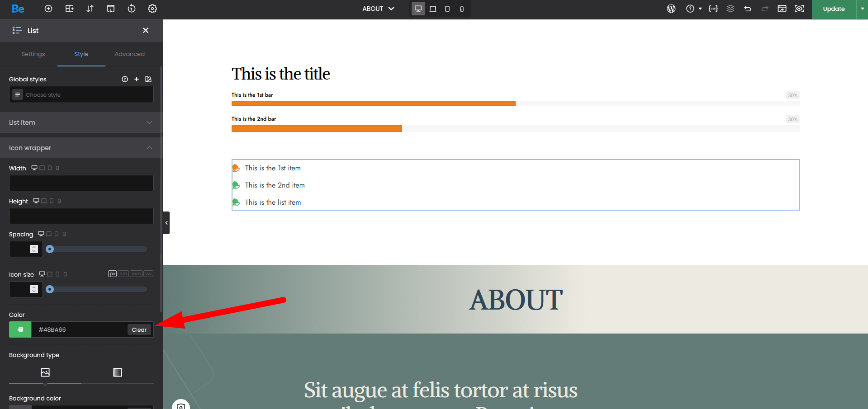Open the ABOUT page dropdown
Image resolution: width=868 pixels, height=409 pixels.
[378, 9]
